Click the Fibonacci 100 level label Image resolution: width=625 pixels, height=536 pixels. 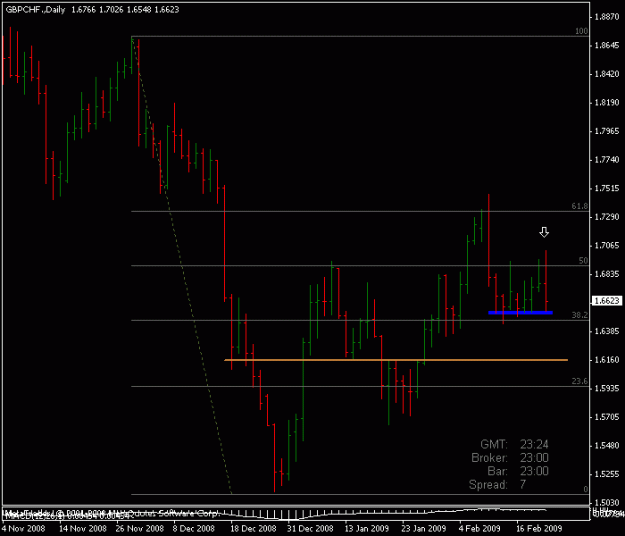pyautogui.click(x=581, y=31)
